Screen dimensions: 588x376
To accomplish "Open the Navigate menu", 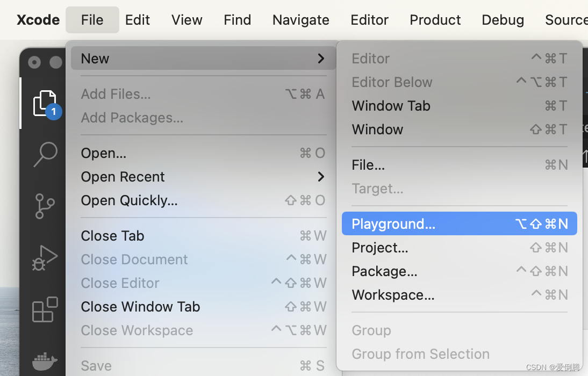I will pos(301,20).
